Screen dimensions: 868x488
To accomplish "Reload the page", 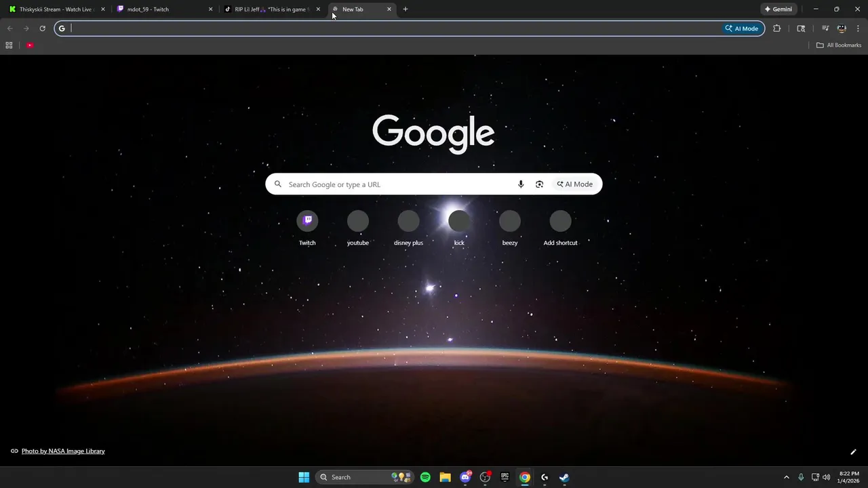I will 42,28.
